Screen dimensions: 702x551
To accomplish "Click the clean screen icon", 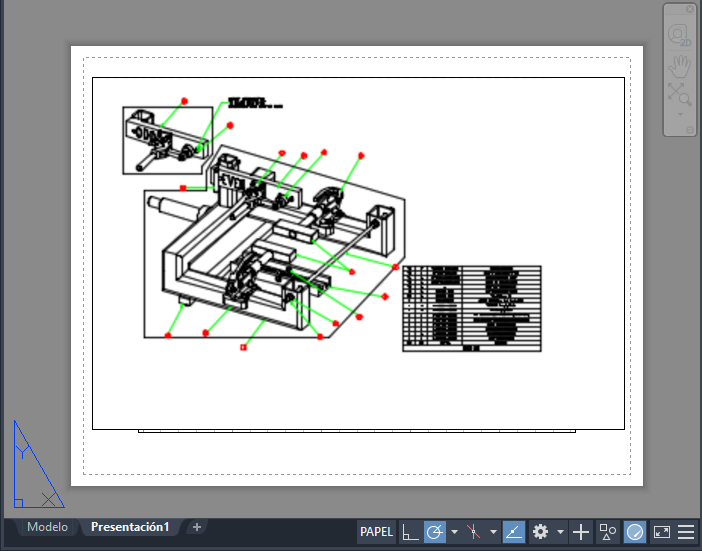I will [x=661, y=532].
